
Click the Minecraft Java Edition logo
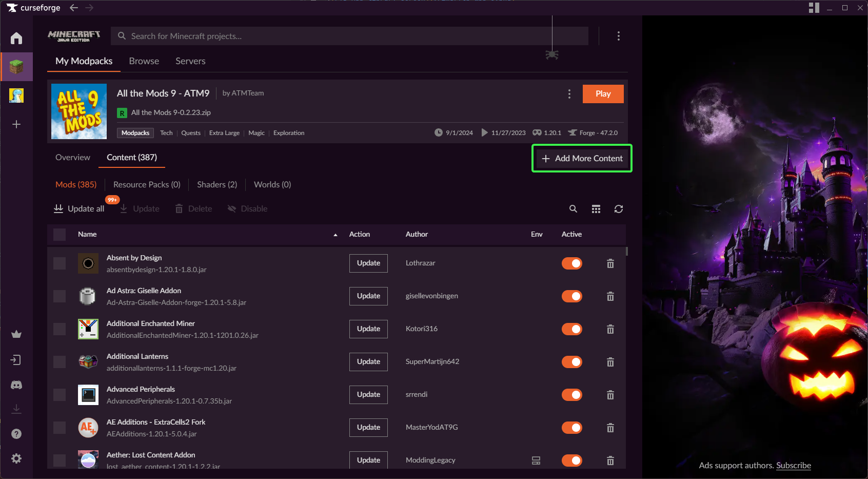pyautogui.click(x=74, y=36)
